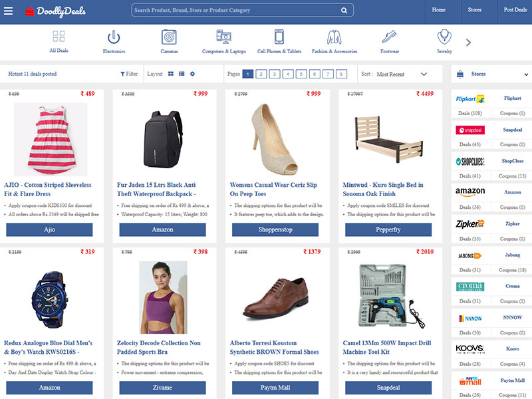Open the Cameras category
Viewport: 532px width, 399px height.
coord(169,42)
